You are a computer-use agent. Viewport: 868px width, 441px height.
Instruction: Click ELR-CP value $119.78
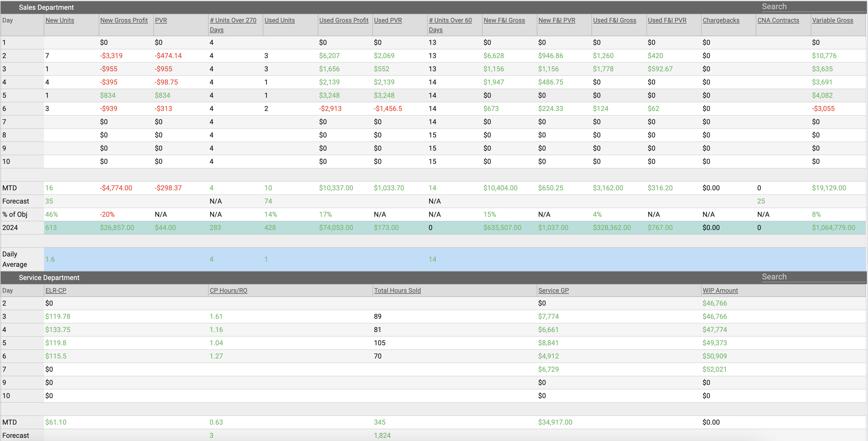58,317
